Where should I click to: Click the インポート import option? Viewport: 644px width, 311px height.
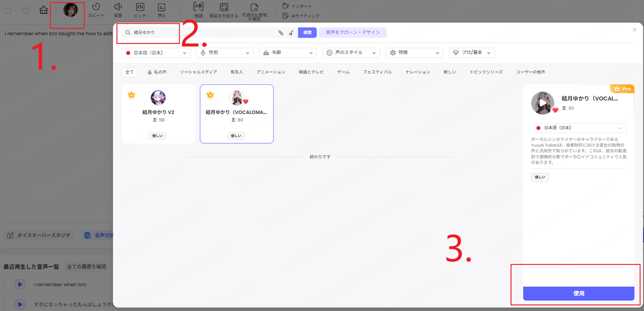(x=297, y=6)
